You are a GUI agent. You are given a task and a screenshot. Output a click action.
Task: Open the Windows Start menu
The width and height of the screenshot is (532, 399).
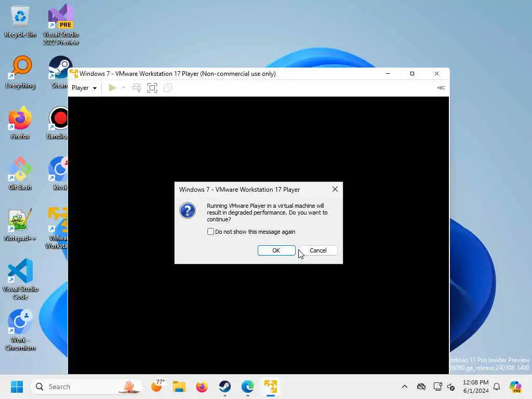pyautogui.click(x=17, y=387)
